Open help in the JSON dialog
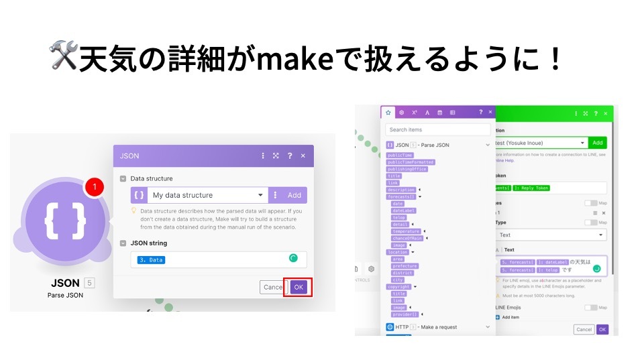The height and width of the screenshot is (362, 644). (290, 156)
